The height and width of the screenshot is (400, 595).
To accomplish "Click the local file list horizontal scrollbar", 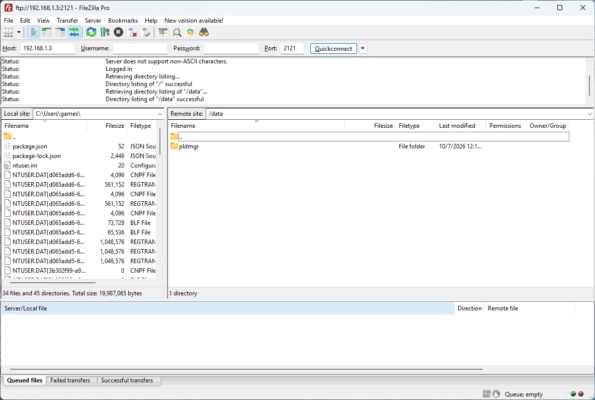I will coord(53,282).
